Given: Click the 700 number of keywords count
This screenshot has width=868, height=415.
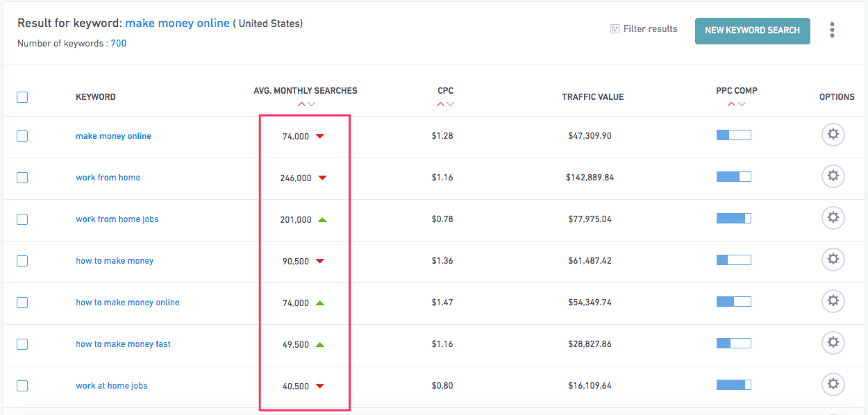Looking at the screenshot, I should tap(119, 43).
